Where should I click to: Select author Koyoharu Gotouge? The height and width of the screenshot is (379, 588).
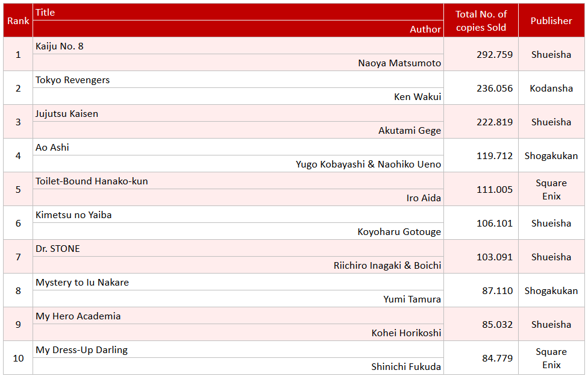[399, 231]
